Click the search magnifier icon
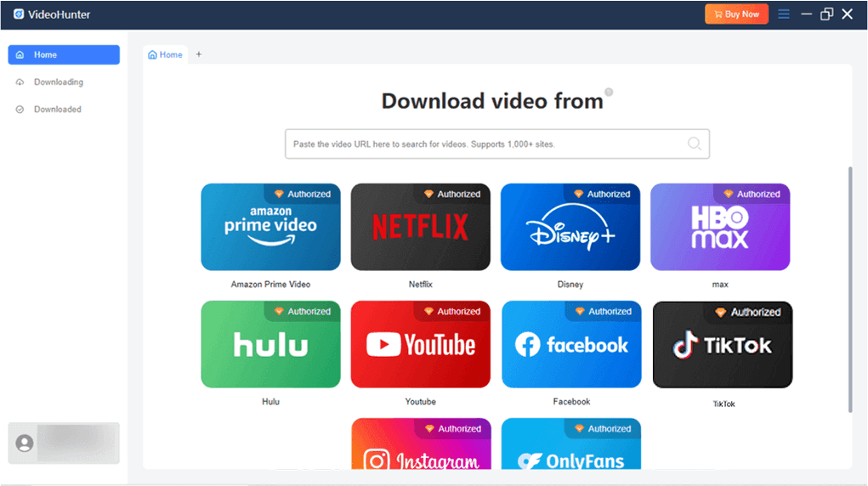Screen dimensions: 868x486 (x=695, y=144)
